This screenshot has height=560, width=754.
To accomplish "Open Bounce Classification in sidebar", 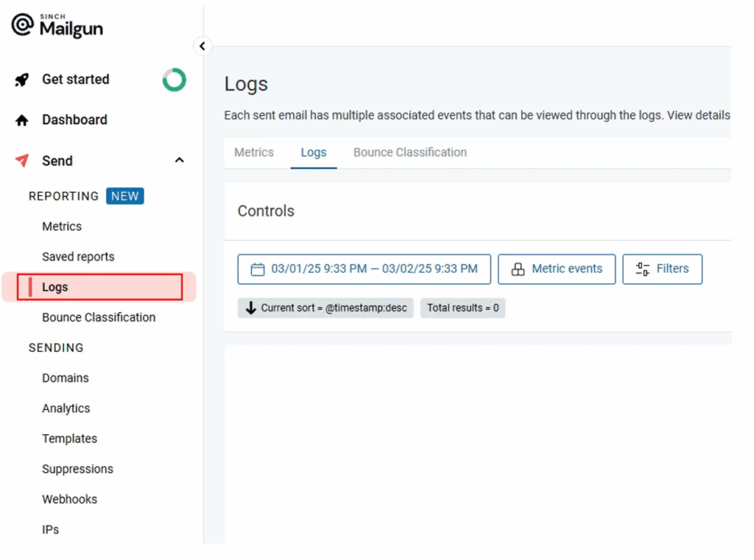I will (99, 317).
